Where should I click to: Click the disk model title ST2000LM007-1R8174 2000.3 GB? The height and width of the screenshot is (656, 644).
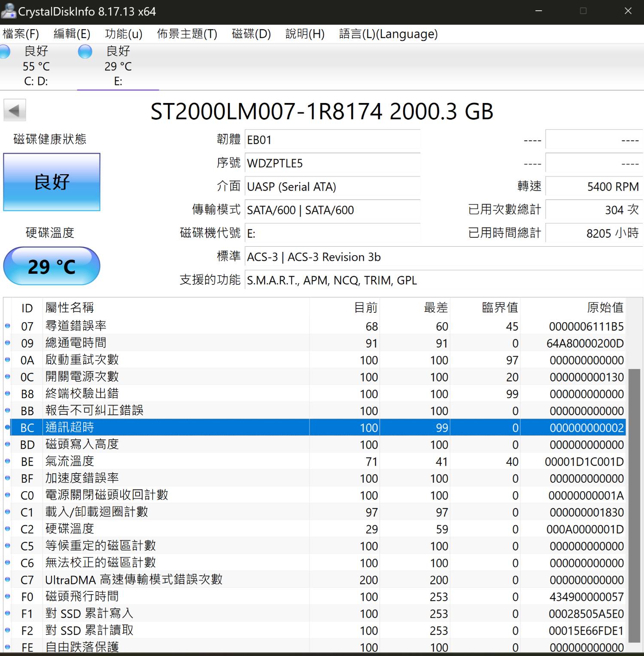[322, 111]
